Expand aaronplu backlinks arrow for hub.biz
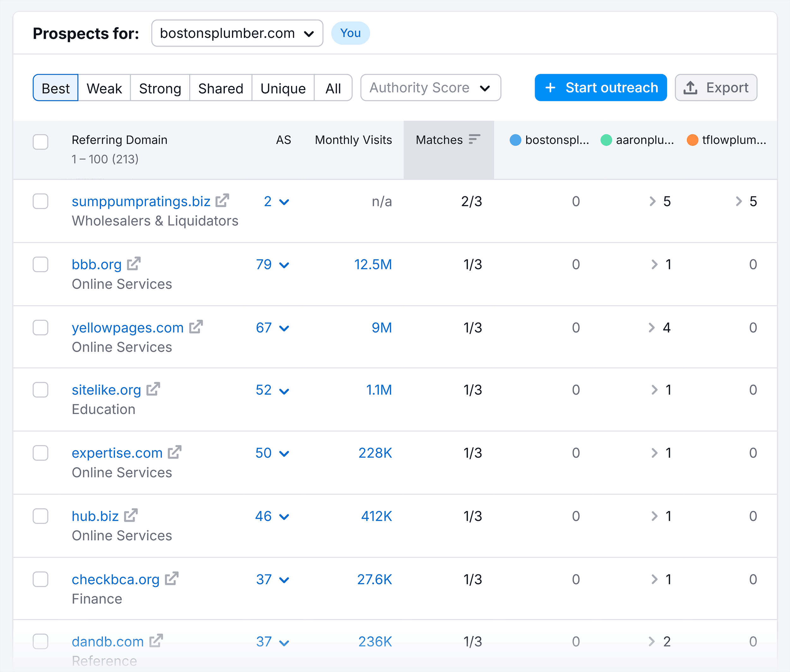Image resolution: width=790 pixels, height=672 pixels. [654, 516]
